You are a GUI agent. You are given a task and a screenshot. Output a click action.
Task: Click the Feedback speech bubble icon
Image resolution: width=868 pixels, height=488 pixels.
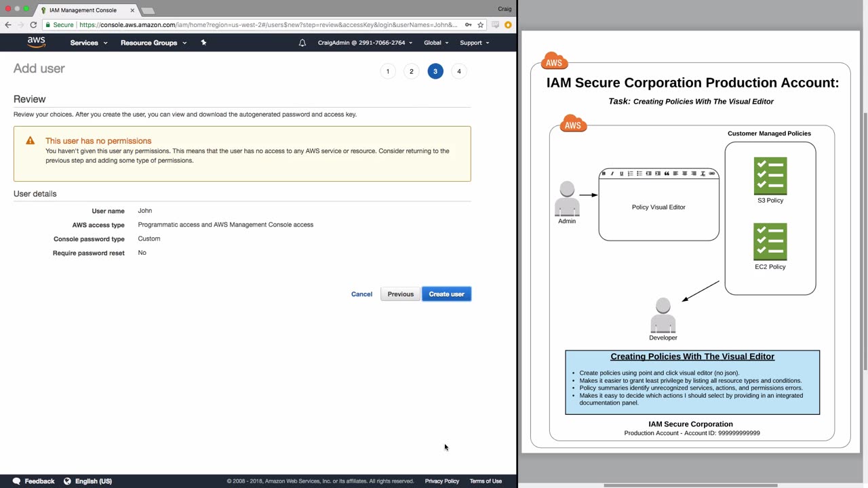click(x=17, y=481)
